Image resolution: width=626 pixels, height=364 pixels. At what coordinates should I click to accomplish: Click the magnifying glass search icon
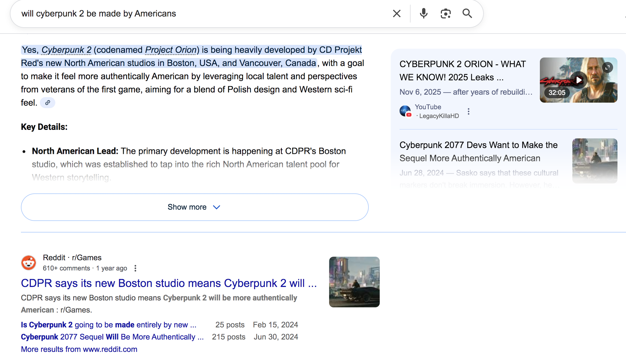click(x=467, y=13)
